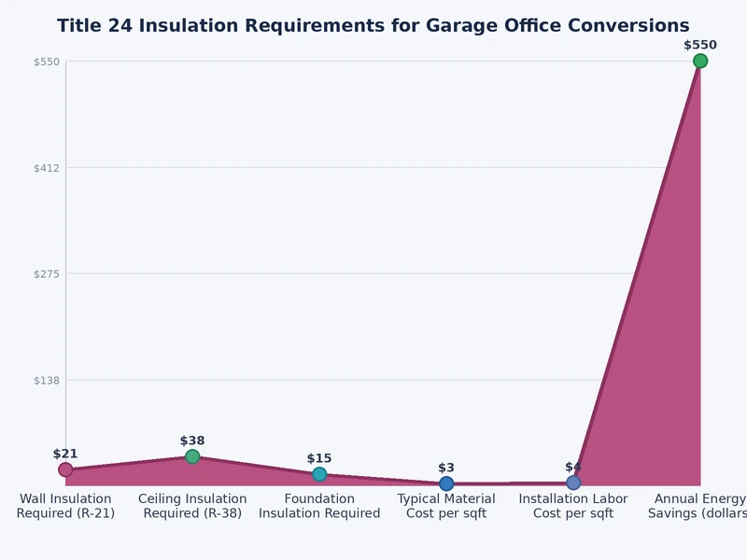Click the "Ceiling Insulation Required (R-38)" axis label
This screenshot has height=560, width=747.
tap(192, 506)
